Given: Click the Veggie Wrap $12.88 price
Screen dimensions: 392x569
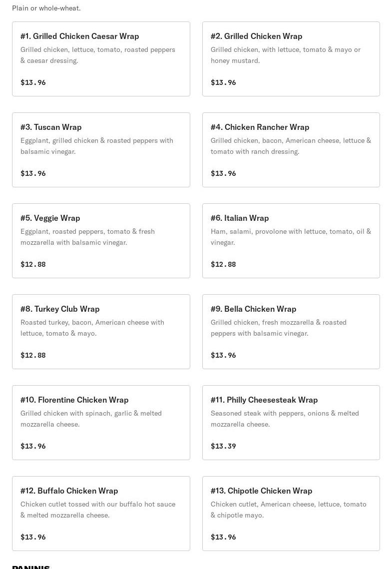Looking at the screenshot, I should pyautogui.click(x=33, y=264).
